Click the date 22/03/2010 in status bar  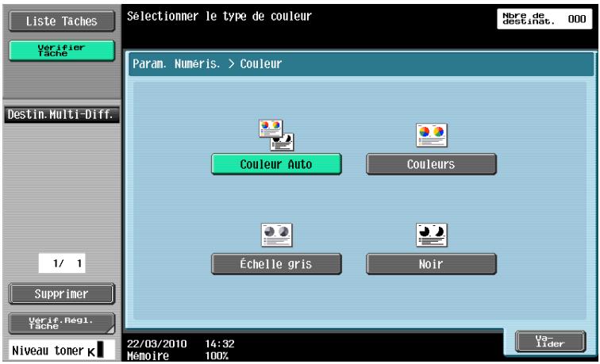pyautogui.click(x=157, y=343)
